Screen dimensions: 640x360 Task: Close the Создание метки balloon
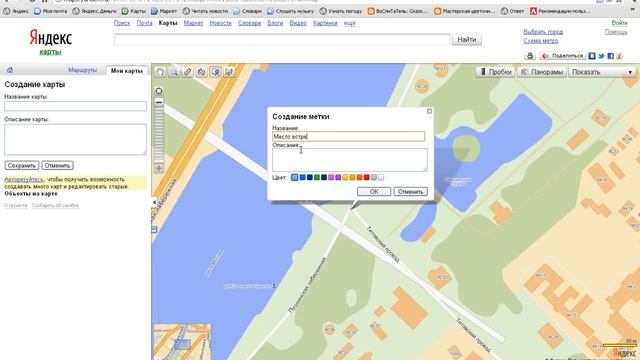pos(429,111)
